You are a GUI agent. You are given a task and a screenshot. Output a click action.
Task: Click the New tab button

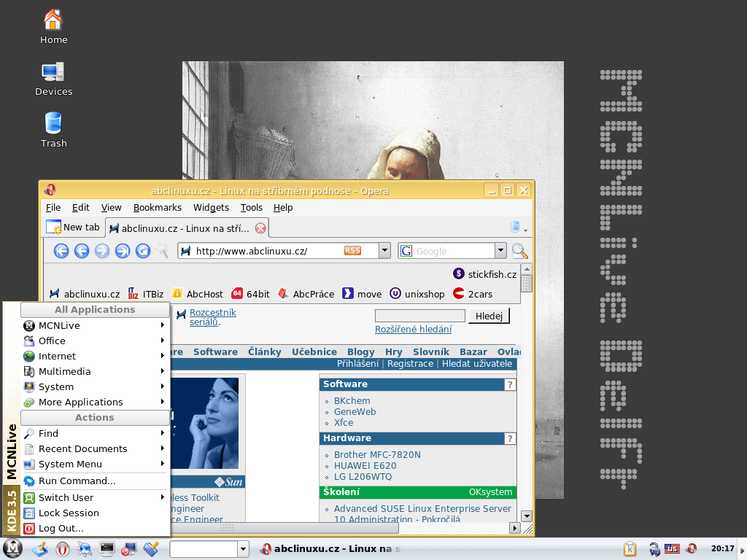(x=73, y=227)
